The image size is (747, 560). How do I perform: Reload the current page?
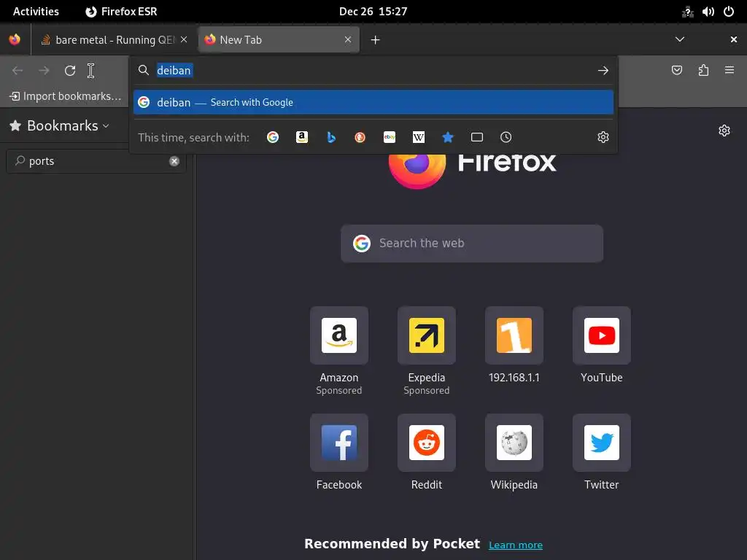70,71
